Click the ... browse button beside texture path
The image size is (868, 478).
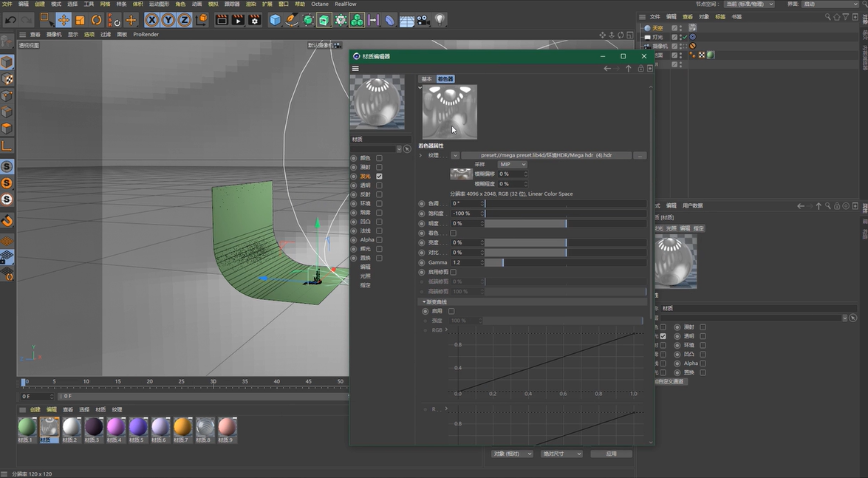tap(640, 156)
